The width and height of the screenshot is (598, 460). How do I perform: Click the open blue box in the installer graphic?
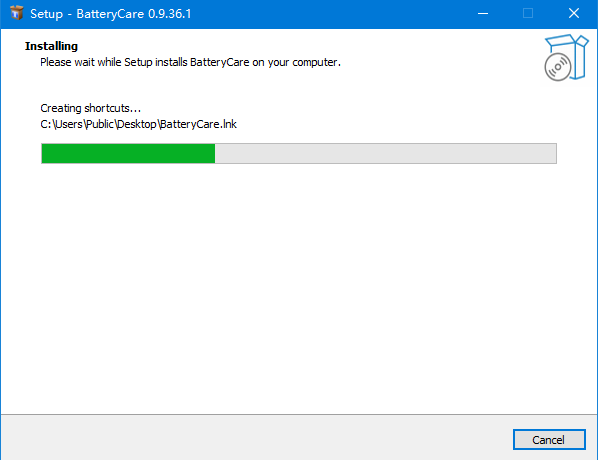(572, 53)
